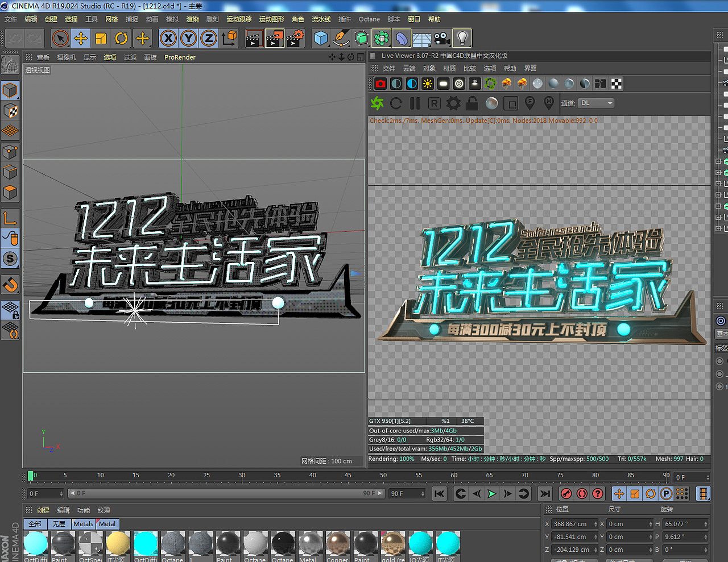This screenshot has width=728, height=562.
Task: Select the 无层 material layer tab
Action: coord(59,524)
